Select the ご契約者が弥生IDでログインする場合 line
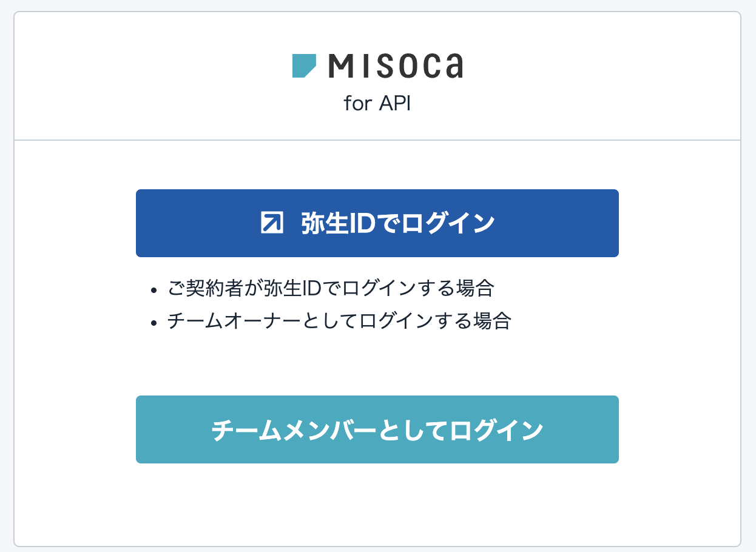The width and height of the screenshot is (756, 552). (x=331, y=288)
